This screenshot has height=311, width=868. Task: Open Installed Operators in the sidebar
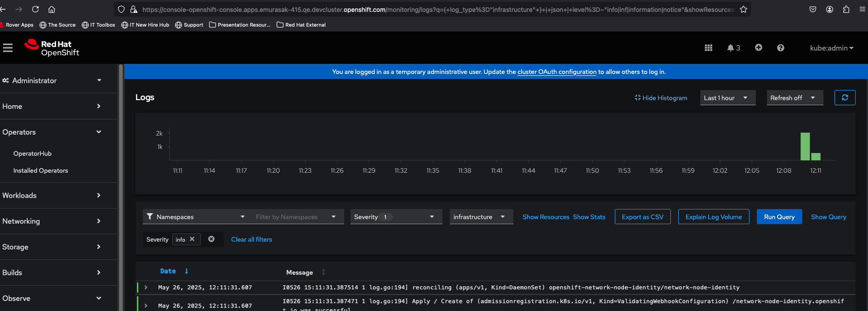click(40, 170)
